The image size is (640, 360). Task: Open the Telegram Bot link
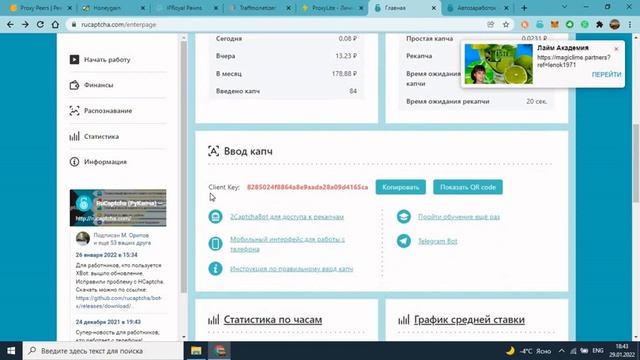tap(438, 241)
